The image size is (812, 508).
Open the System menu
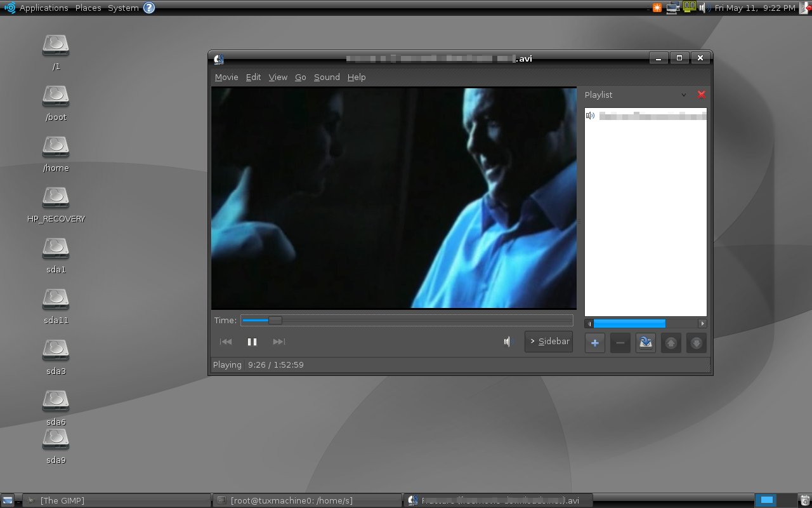[123, 8]
